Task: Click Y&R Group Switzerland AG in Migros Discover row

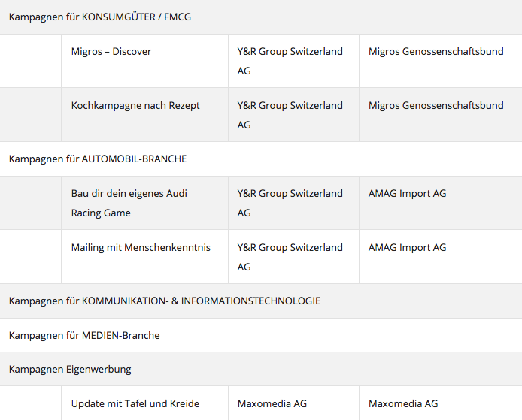Action: (x=290, y=61)
